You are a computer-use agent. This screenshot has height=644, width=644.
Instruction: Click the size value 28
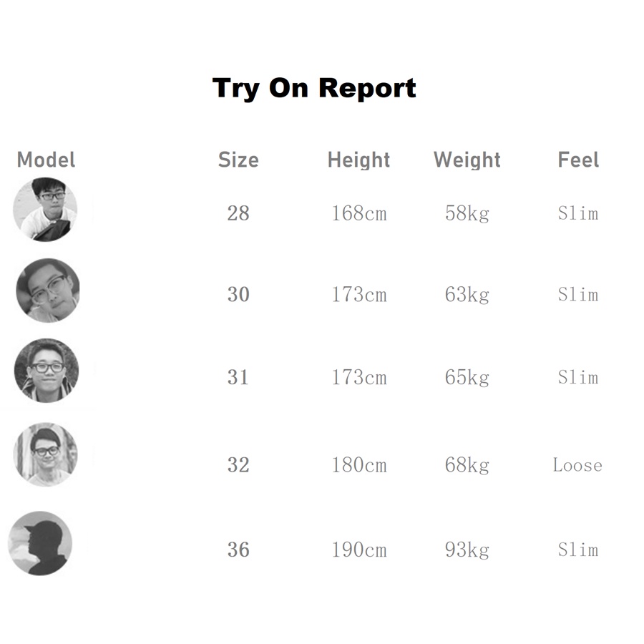point(238,213)
